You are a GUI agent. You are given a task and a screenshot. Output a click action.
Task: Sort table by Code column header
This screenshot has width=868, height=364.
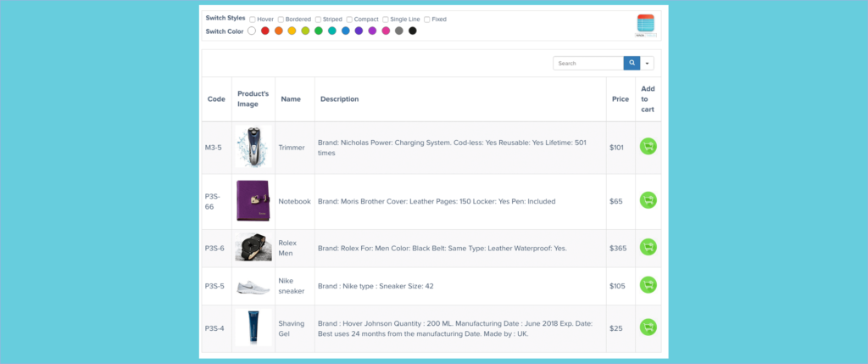point(216,99)
